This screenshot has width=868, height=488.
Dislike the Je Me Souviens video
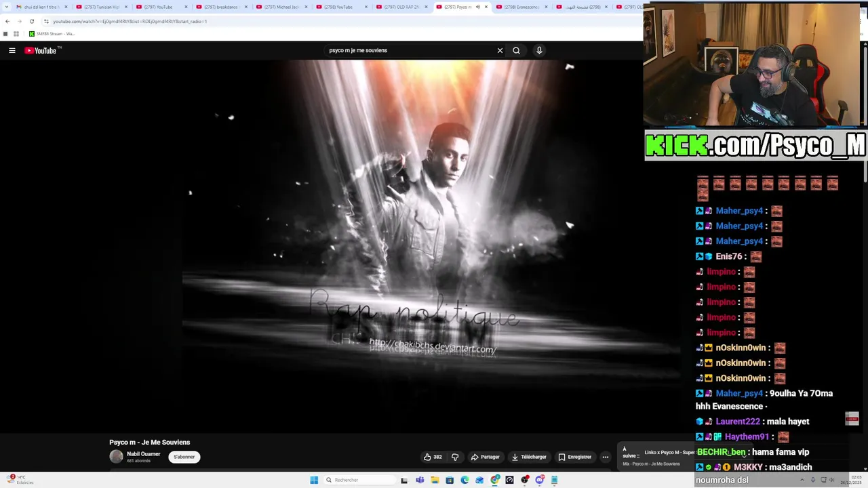click(x=455, y=457)
